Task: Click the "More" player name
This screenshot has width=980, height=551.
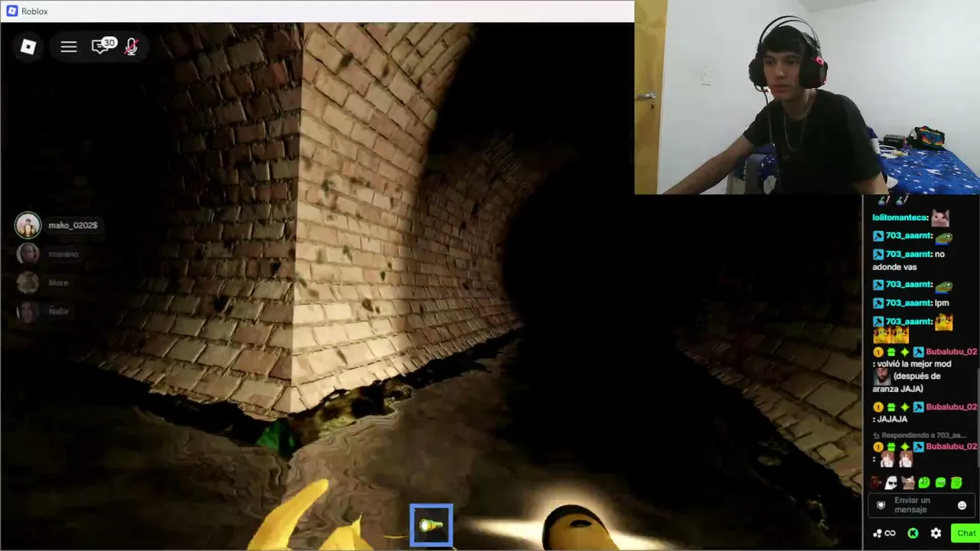Action: tap(58, 282)
